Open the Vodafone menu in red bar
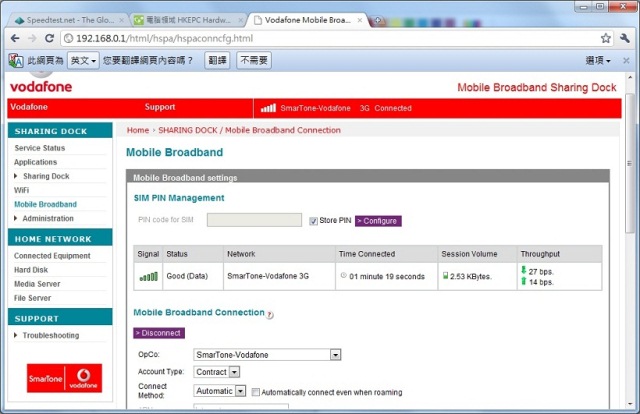Screen dimensions: 640x414 pyautogui.click(x=29, y=107)
